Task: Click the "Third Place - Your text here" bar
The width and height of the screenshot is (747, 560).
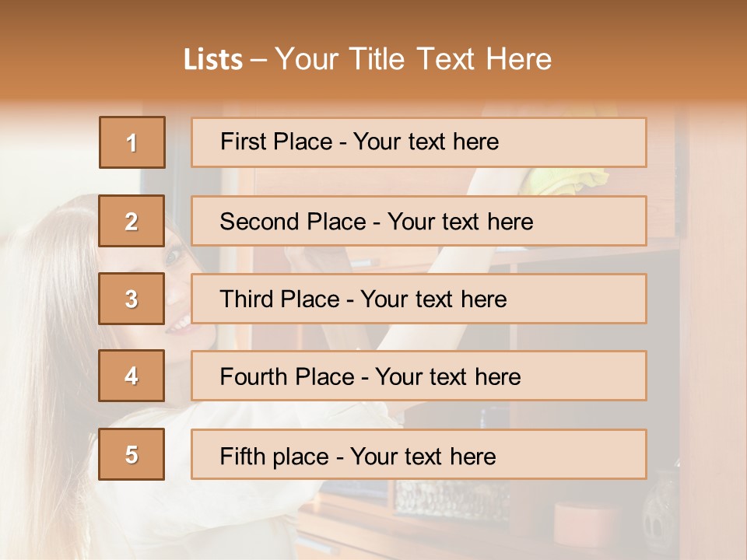Action: pos(419,299)
